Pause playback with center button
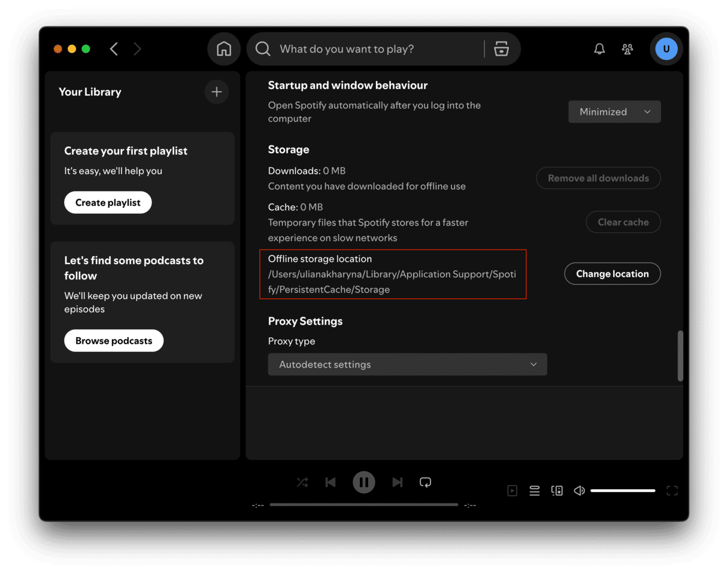This screenshot has height=573, width=728. pyautogui.click(x=364, y=482)
